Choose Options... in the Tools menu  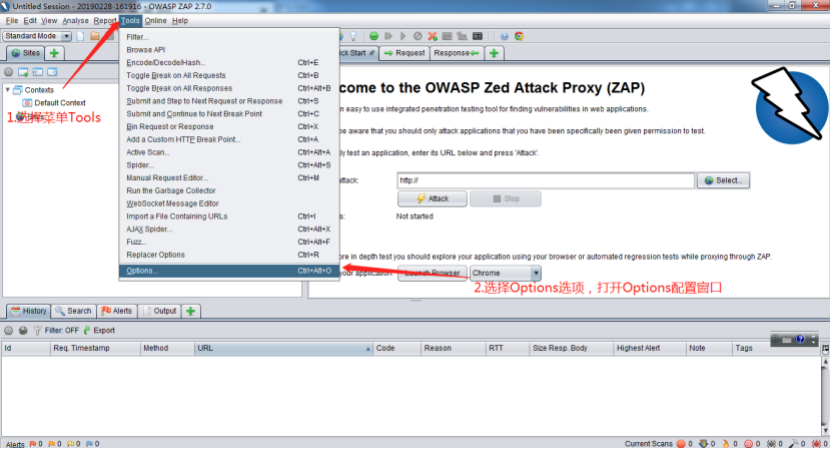(229, 271)
